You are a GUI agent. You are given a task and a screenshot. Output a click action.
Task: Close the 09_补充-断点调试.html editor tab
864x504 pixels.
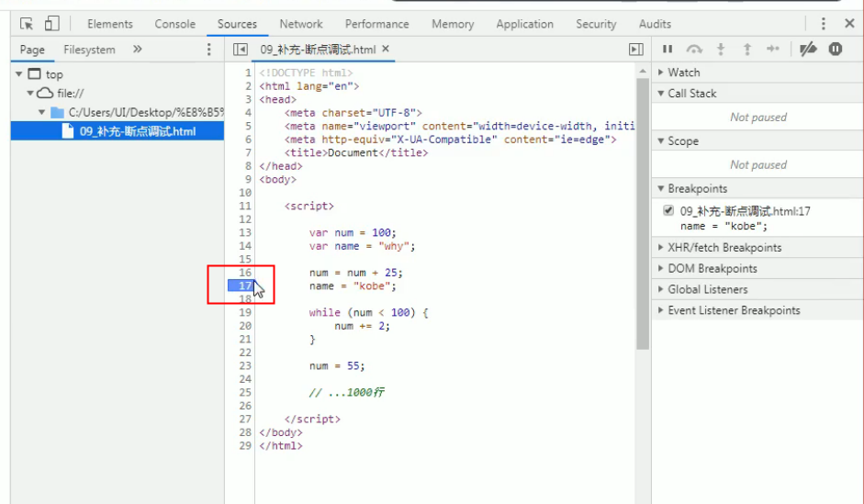pyautogui.click(x=386, y=49)
